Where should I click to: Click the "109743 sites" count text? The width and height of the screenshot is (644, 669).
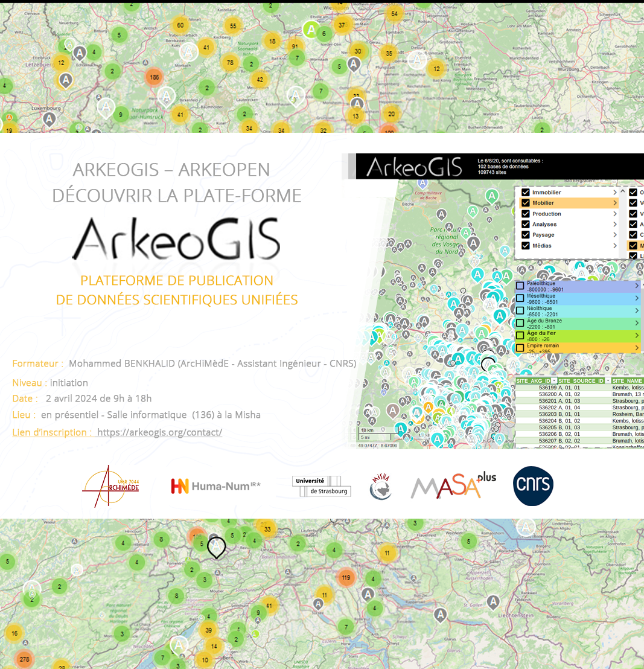pos(492,172)
